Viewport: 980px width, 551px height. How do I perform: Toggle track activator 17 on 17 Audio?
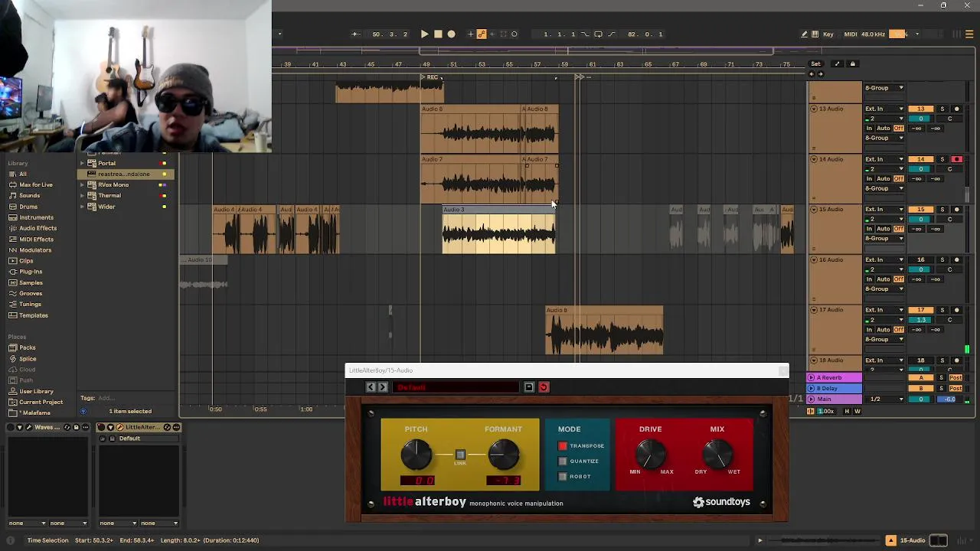[921, 310]
